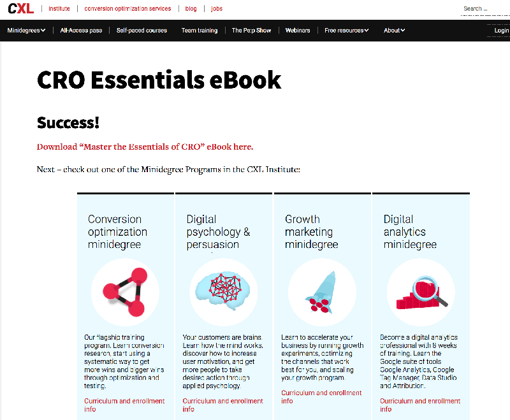Open the All-Access pass menu item
Viewport: 510px width, 420px height.
coord(81,31)
